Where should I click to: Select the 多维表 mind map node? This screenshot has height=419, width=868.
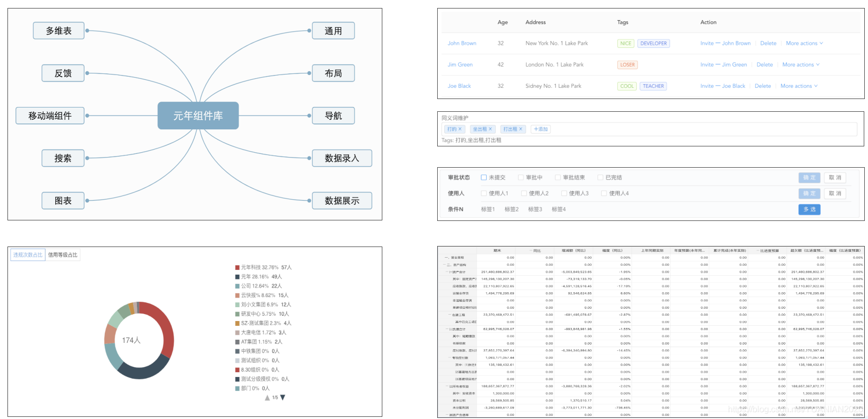(x=59, y=31)
